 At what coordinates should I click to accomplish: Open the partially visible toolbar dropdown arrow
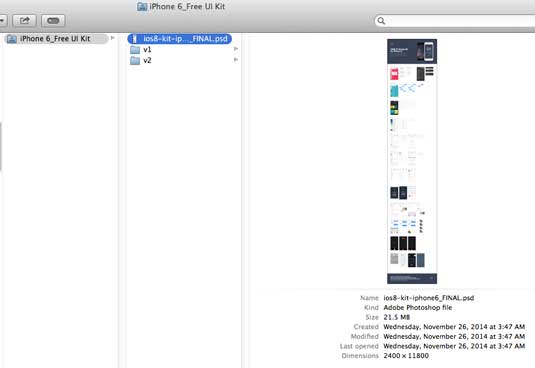[x=3, y=21]
